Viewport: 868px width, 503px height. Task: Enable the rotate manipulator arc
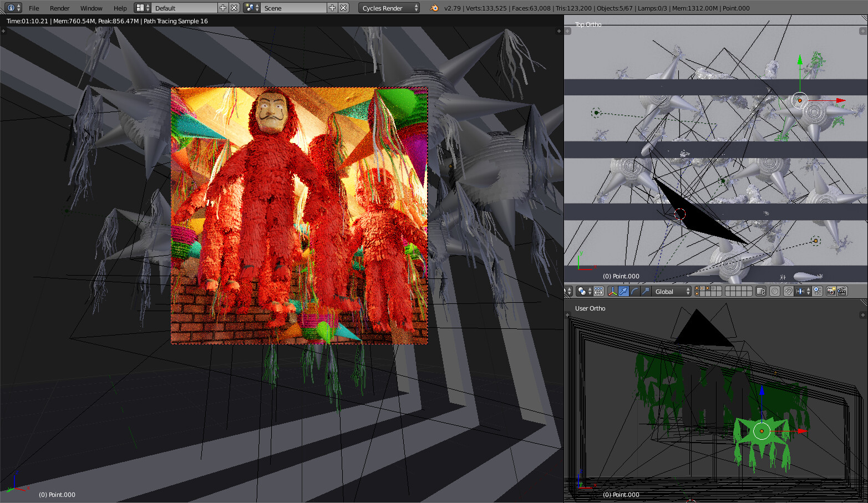point(635,291)
